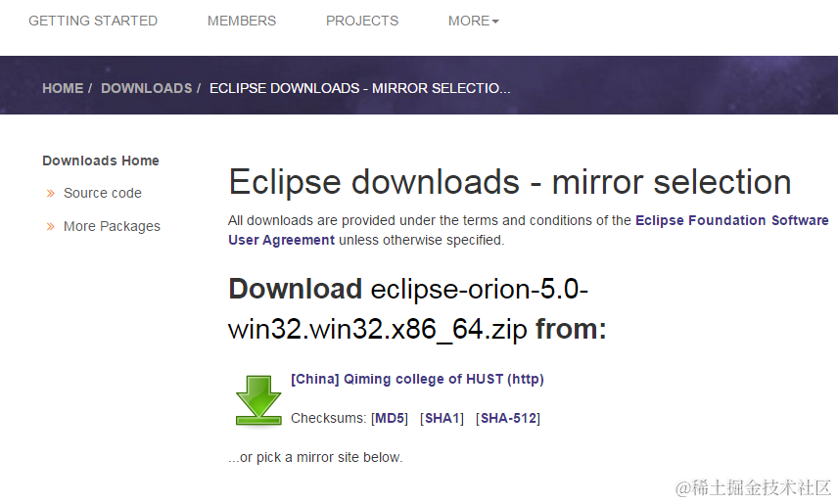View the MD5 checksum
Screen dimensions: 838x504
390,418
